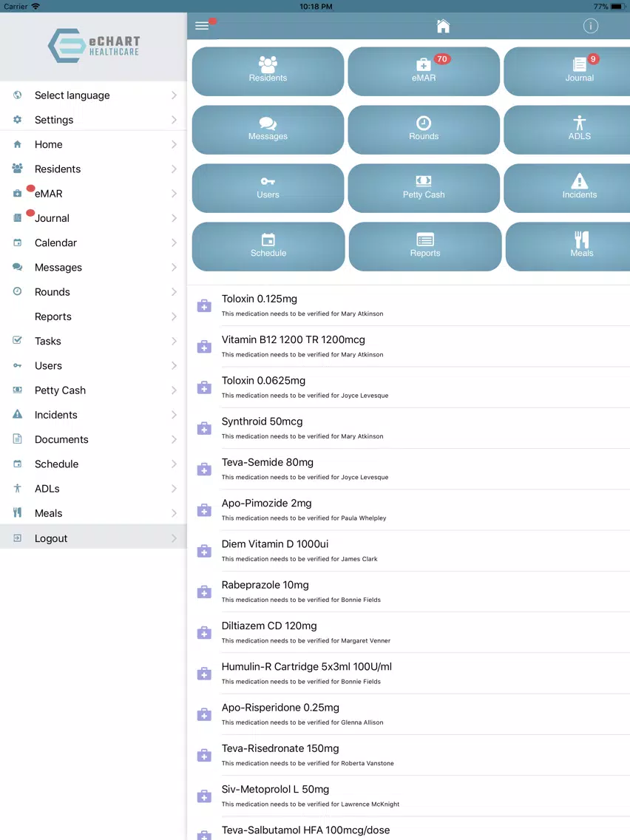Click the globe icon beside Select language
Viewport: 630px width, 840px height.
(17, 95)
